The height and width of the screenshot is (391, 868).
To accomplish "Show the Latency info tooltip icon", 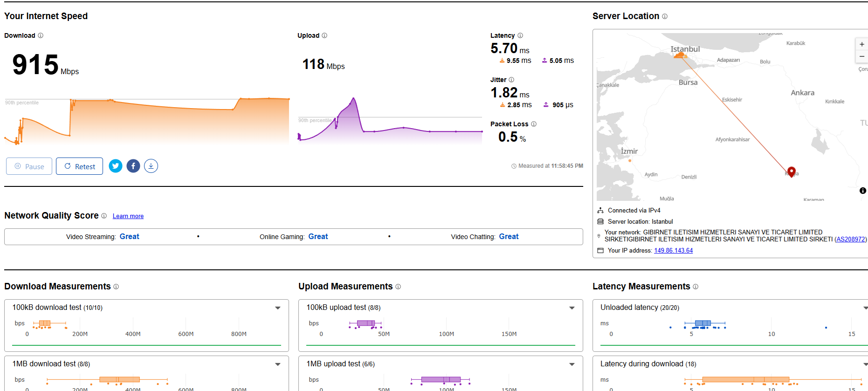I will click(520, 35).
